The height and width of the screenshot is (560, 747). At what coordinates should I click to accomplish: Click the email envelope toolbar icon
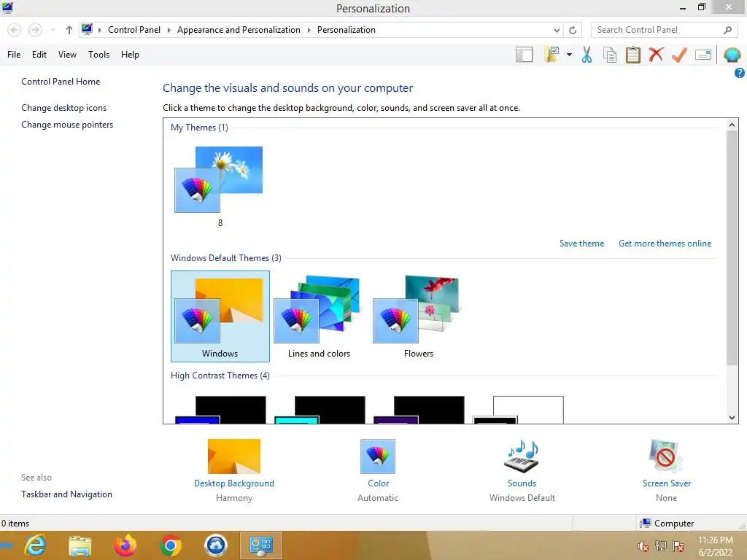click(703, 55)
